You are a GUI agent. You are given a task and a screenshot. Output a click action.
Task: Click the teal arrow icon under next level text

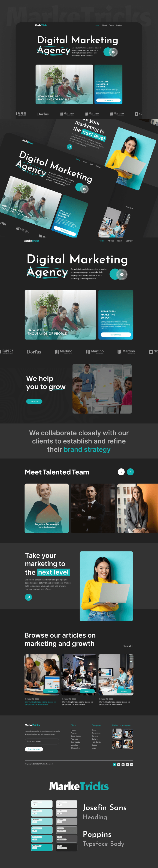click(28, 597)
